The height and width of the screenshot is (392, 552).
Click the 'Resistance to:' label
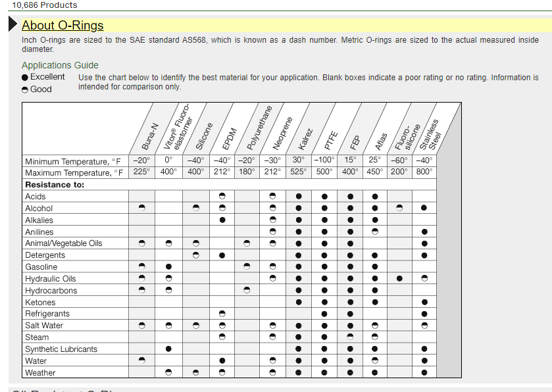(x=55, y=185)
